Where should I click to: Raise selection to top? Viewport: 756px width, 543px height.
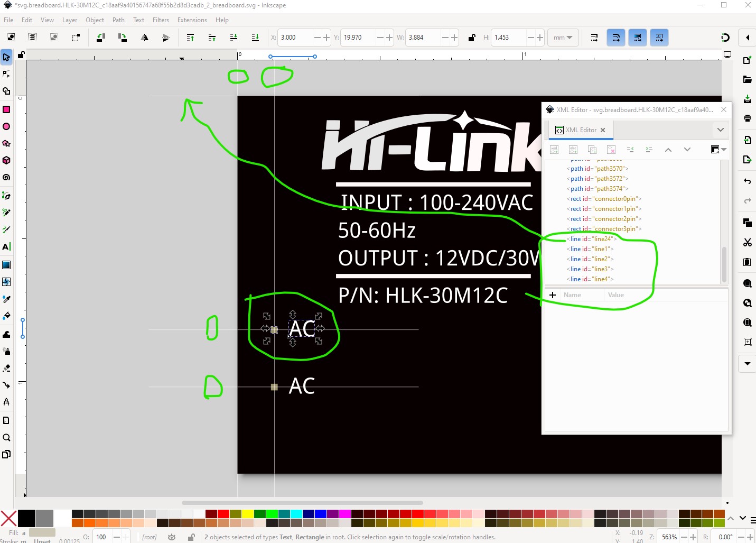point(190,38)
